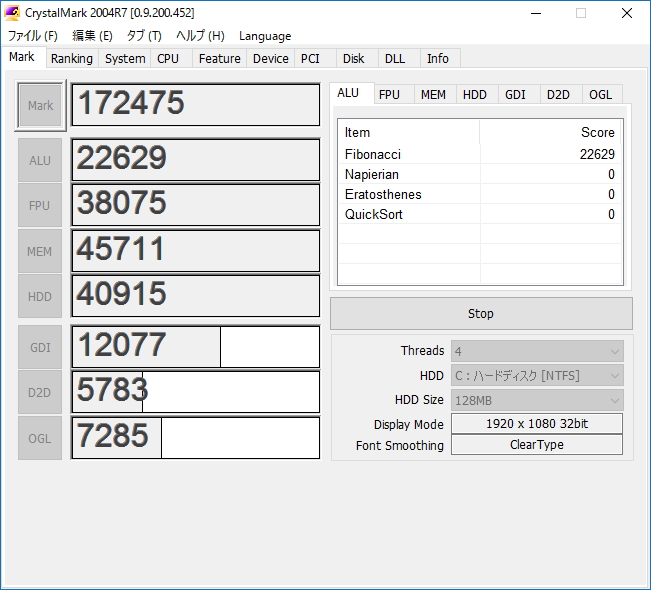Open the Language menu
651x590 pixels.
265,36
